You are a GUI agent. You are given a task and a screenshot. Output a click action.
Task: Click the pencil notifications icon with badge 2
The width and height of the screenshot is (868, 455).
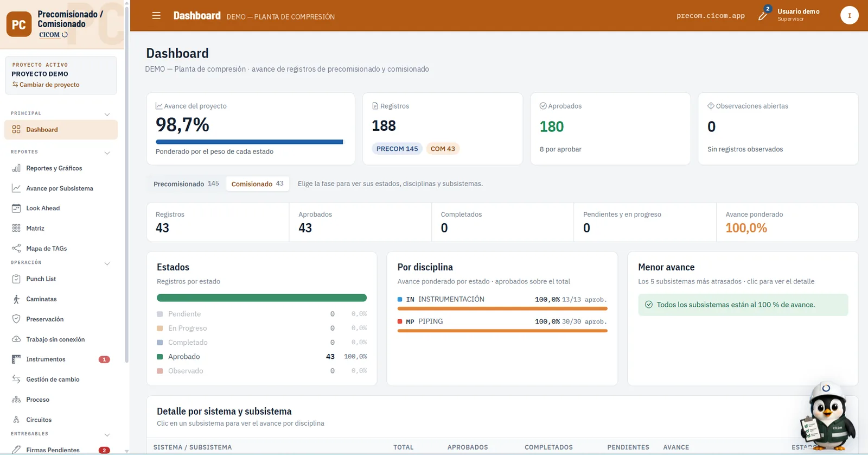tap(763, 15)
